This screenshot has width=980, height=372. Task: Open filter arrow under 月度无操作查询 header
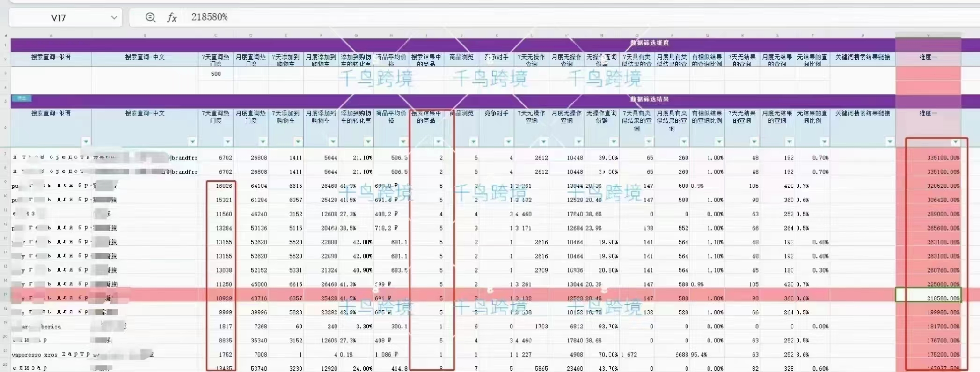[x=578, y=141]
